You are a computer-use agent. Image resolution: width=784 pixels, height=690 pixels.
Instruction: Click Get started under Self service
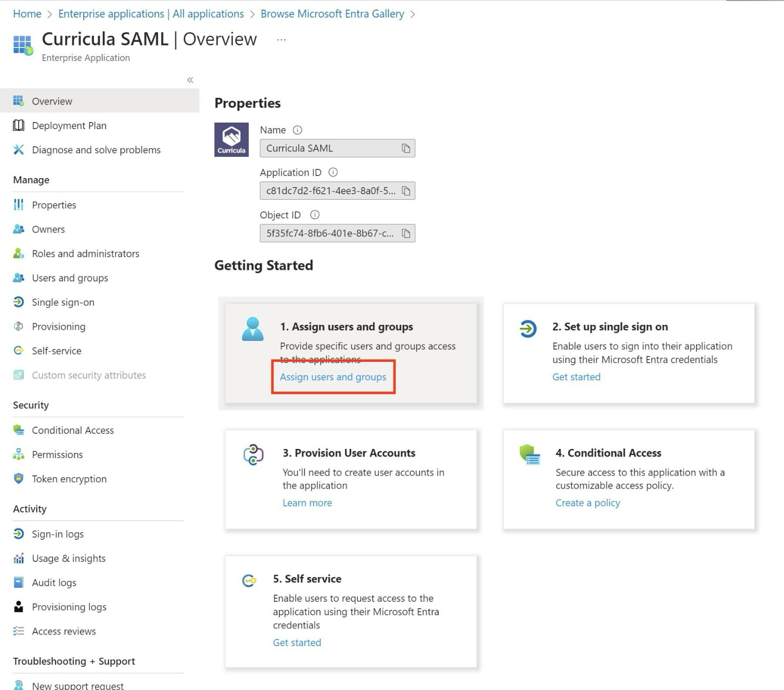[x=297, y=643]
